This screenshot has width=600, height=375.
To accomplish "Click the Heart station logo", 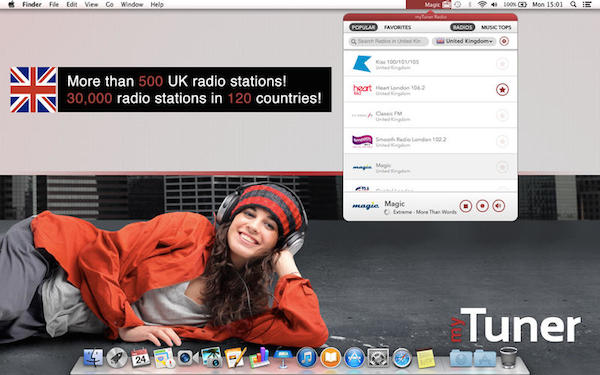I will [362, 90].
